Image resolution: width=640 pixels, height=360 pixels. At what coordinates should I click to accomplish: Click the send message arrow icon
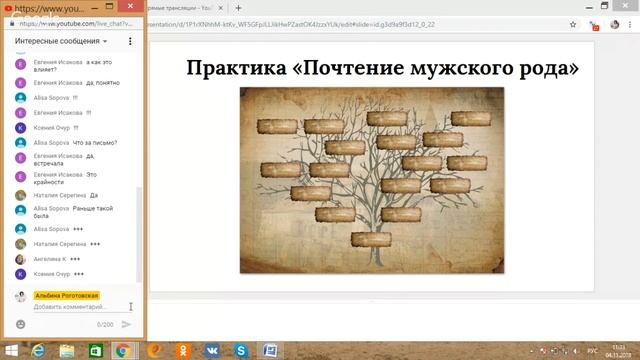click(126, 324)
